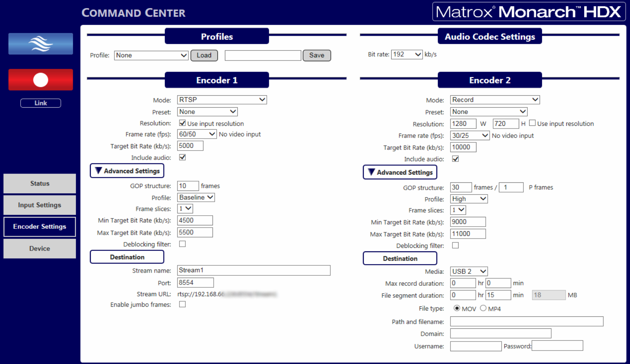Open Encoder 2 High profile dropdown
The image size is (630, 364).
469,199
